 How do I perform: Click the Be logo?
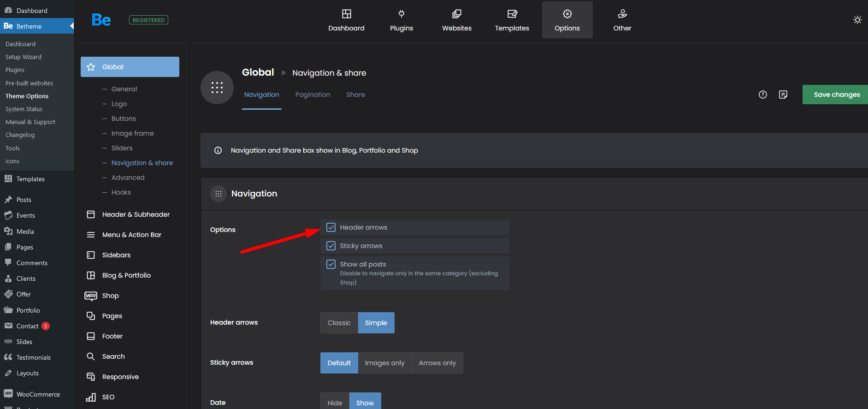pos(101,20)
